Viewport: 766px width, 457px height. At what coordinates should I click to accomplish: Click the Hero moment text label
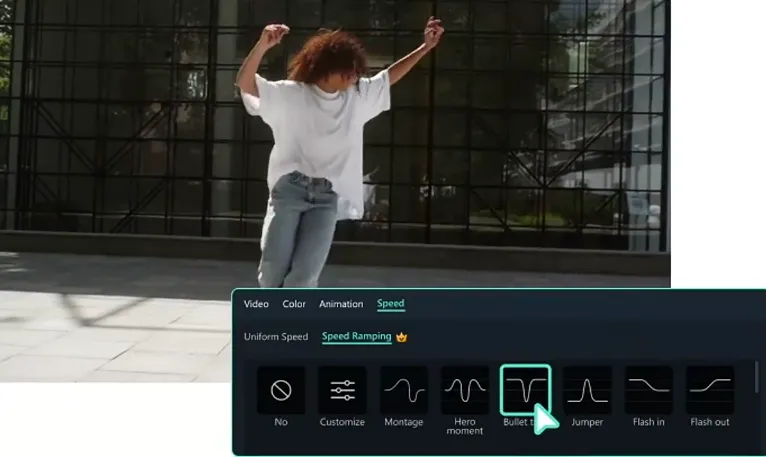[x=465, y=426]
